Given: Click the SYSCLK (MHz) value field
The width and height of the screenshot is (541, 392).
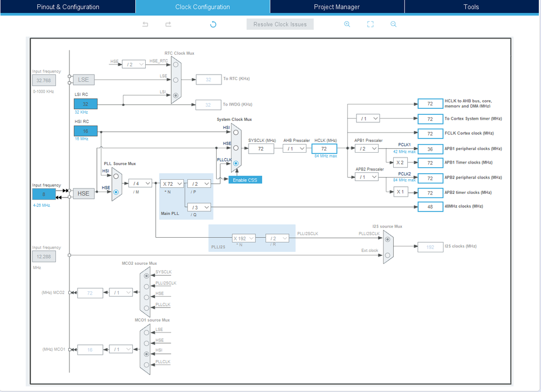Looking at the screenshot, I should pos(261,149).
